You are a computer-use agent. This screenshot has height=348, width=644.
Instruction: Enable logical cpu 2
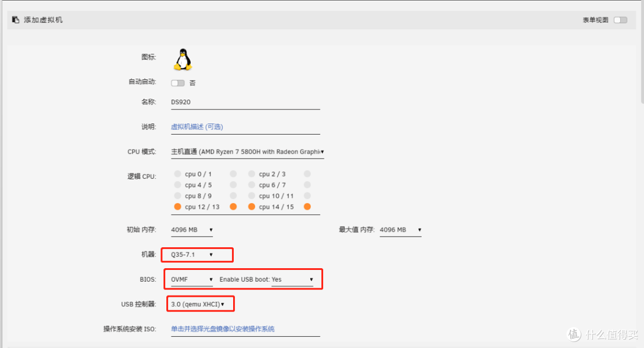coord(252,173)
